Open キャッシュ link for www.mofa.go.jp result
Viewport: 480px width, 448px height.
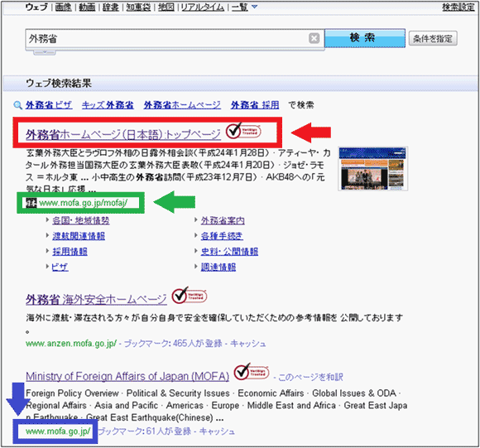[x=217, y=431]
